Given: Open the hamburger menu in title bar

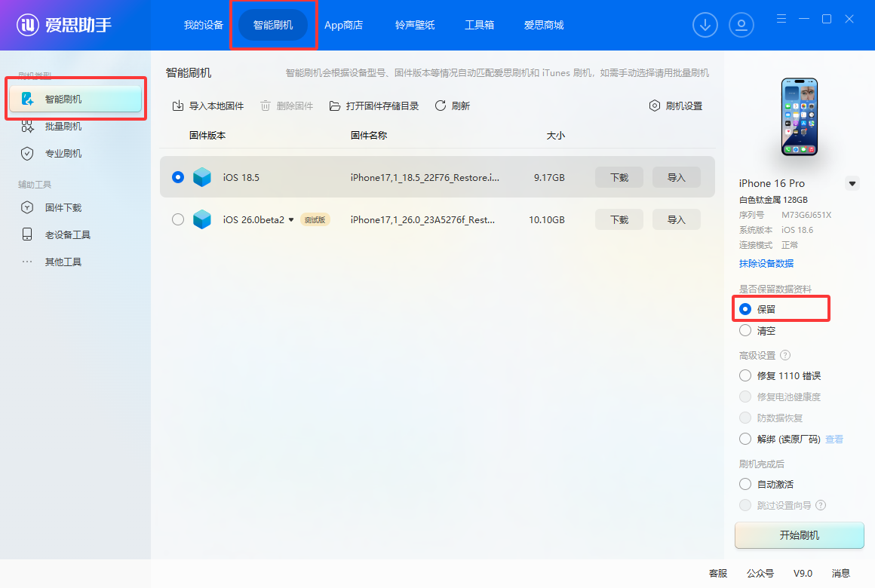Looking at the screenshot, I should (x=781, y=19).
